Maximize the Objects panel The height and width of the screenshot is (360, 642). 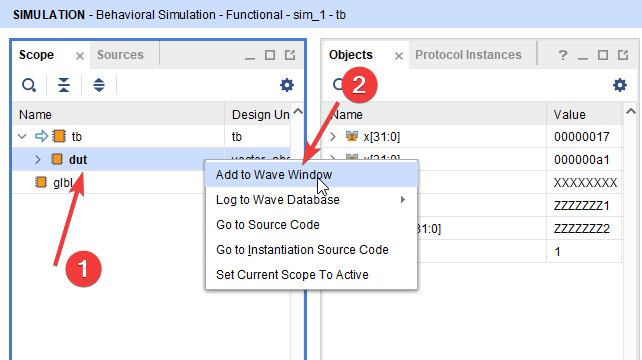pyautogui.click(x=603, y=55)
